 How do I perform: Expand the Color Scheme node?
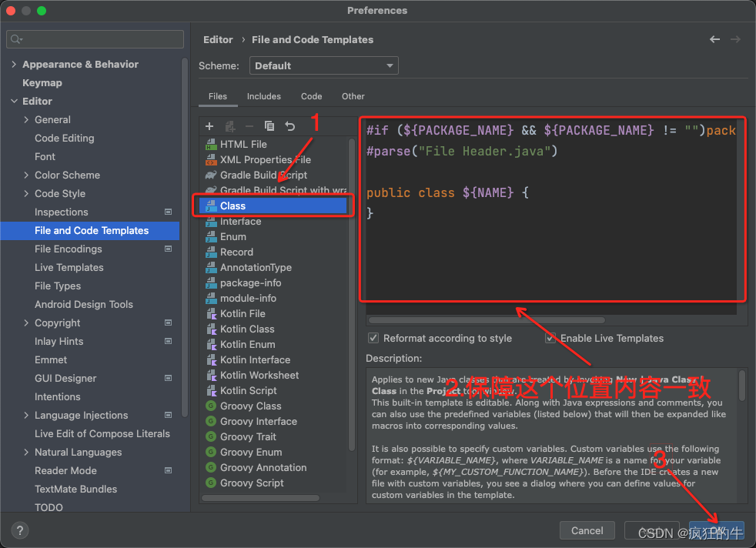(x=26, y=175)
